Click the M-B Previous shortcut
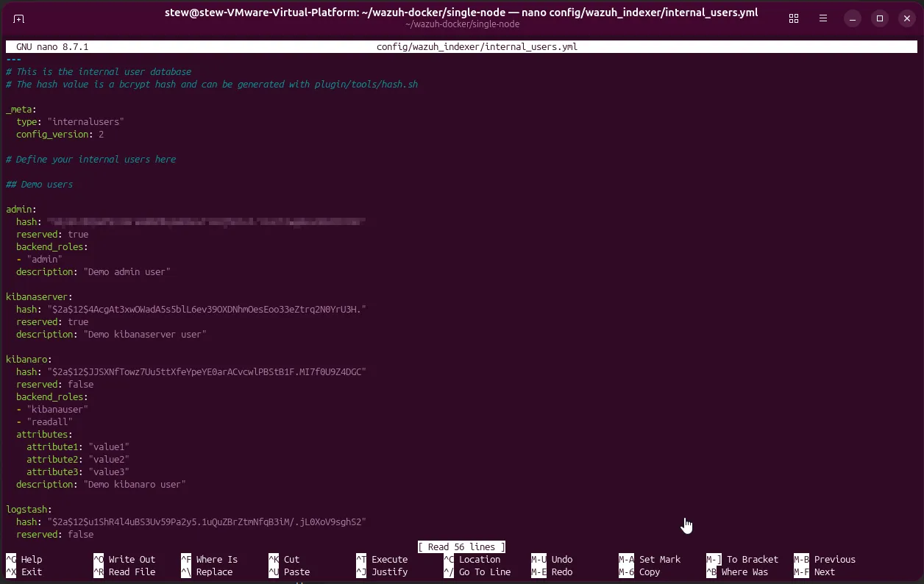This screenshot has width=924, height=584. click(x=825, y=560)
